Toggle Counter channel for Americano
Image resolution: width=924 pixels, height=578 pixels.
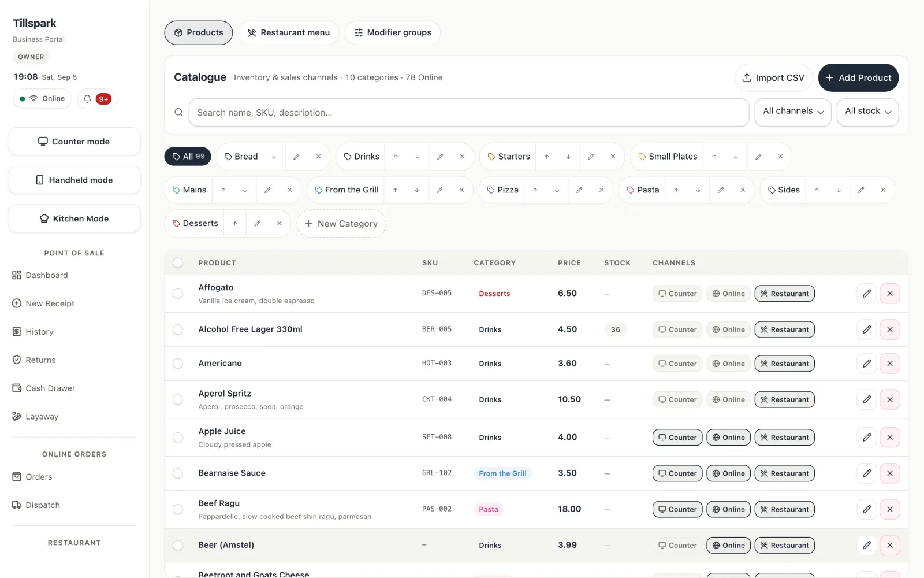678,364
